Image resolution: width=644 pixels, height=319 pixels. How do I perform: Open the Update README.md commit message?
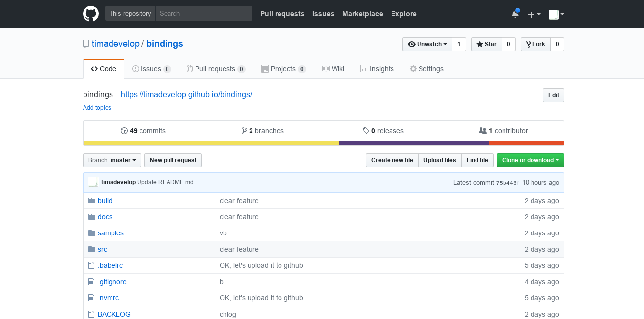coord(165,182)
